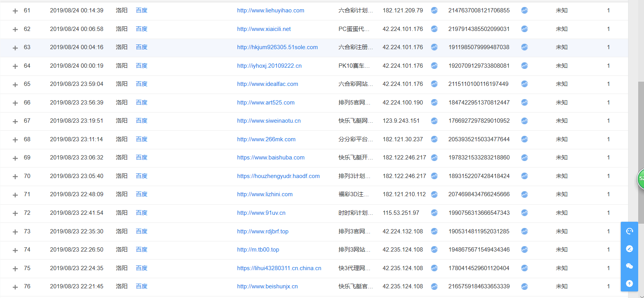The height and width of the screenshot is (298, 644).
Task: Click IP chart icon in row 75
Action: [x=434, y=268]
